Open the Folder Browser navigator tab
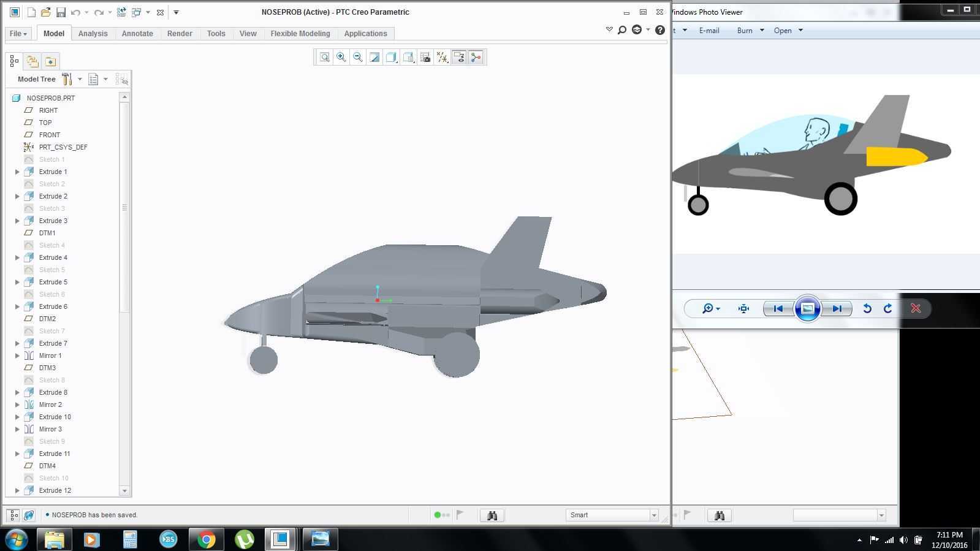The height and width of the screenshot is (551, 980). (x=32, y=61)
